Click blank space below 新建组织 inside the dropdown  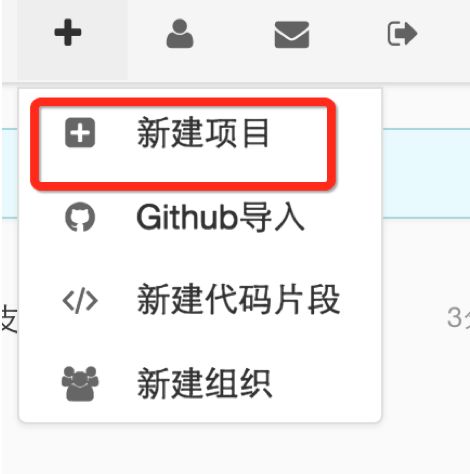[x=200, y=413]
